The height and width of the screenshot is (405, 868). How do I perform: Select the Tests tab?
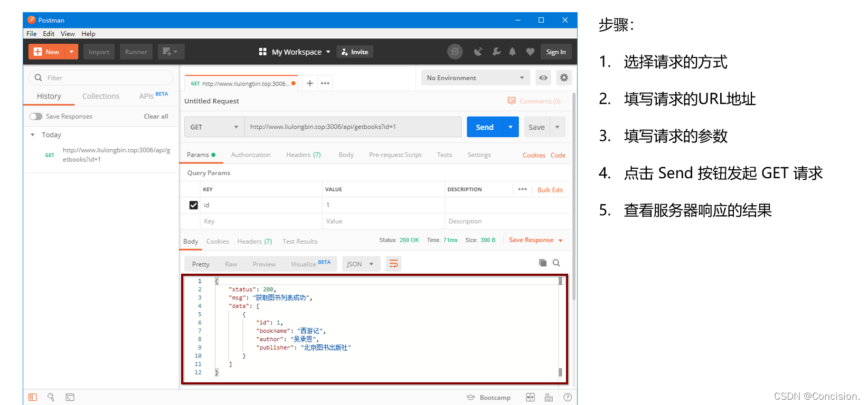point(445,155)
